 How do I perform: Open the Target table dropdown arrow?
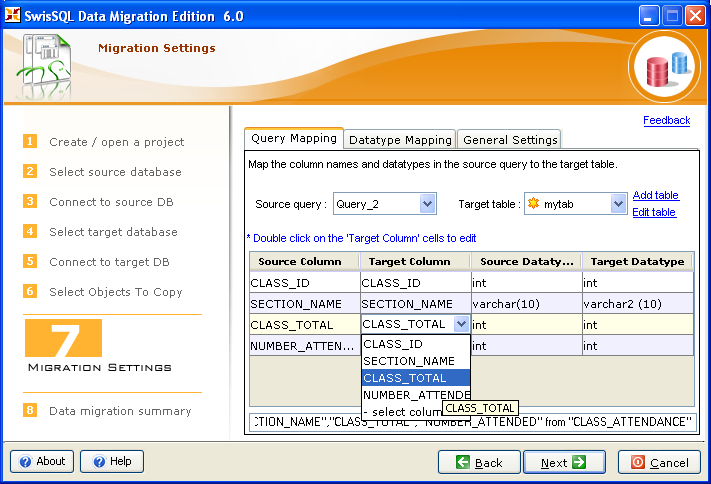pyautogui.click(x=618, y=204)
